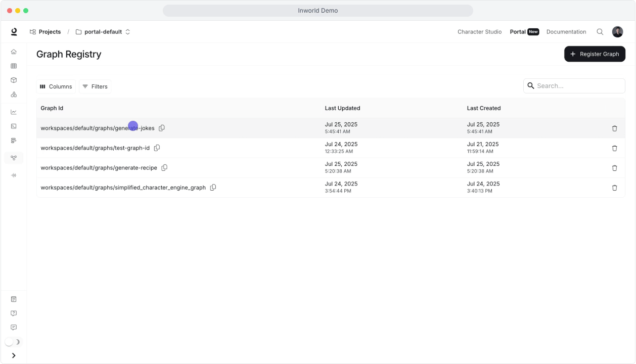The image size is (636, 364).
Task: Open the workflow nodes icon in the sidebar
Action: point(14,158)
